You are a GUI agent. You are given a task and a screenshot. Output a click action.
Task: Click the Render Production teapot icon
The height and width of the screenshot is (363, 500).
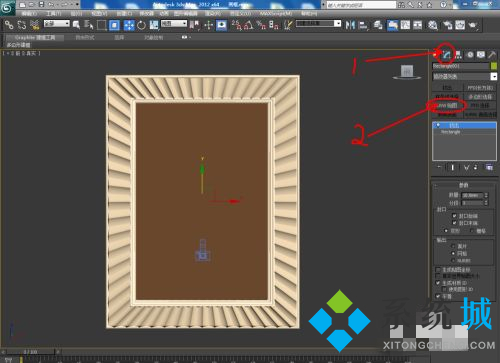click(x=473, y=25)
